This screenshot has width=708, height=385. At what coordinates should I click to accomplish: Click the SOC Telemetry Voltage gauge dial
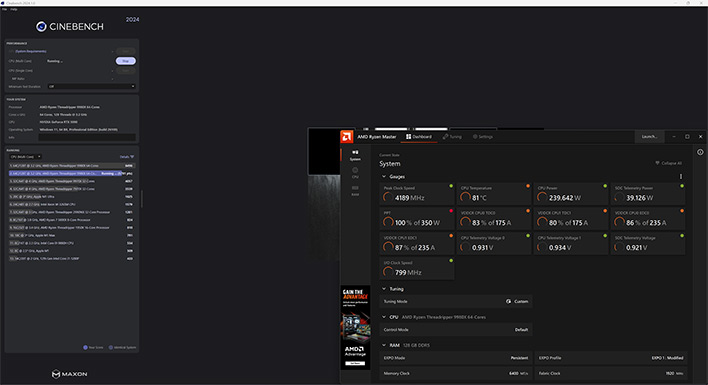click(620, 247)
